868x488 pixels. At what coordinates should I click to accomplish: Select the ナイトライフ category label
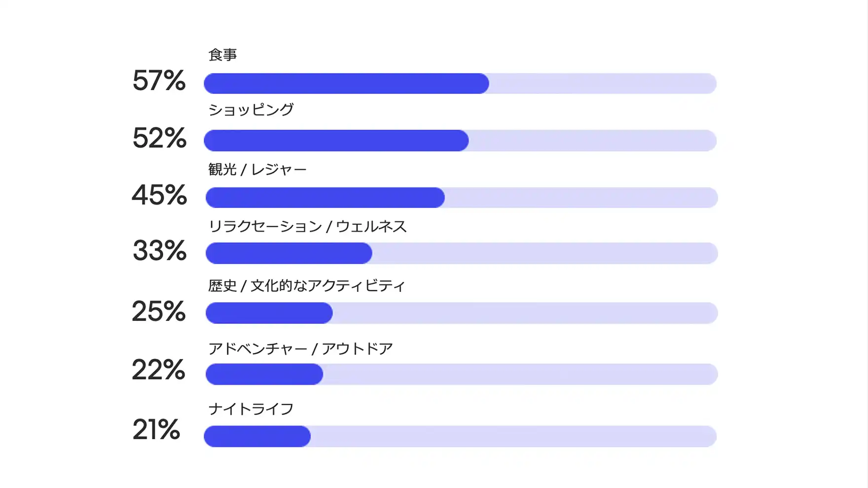(x=251, y=409)
